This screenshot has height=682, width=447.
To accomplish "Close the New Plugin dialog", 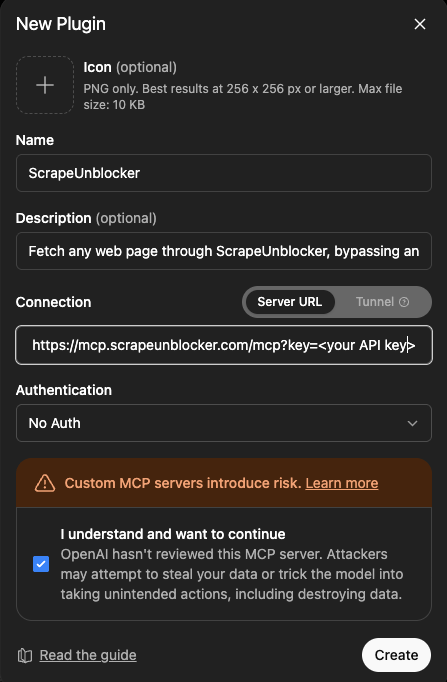I will 420,24.
